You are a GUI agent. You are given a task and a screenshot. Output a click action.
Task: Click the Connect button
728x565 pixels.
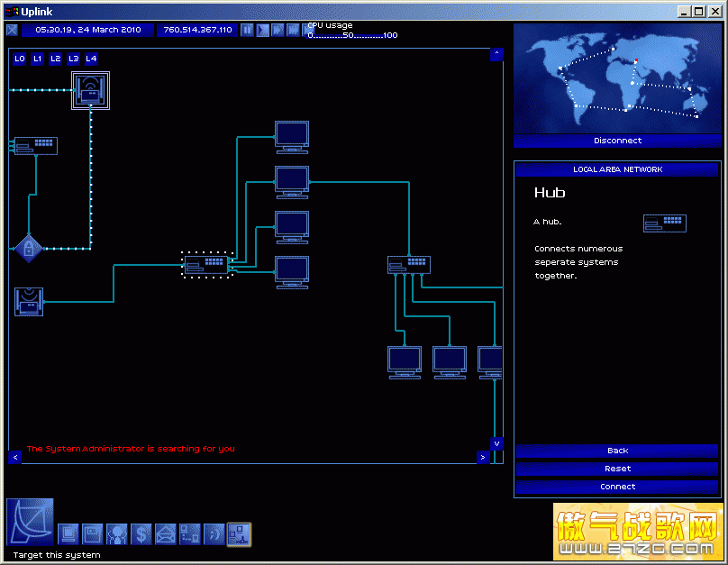coord(617,487)
